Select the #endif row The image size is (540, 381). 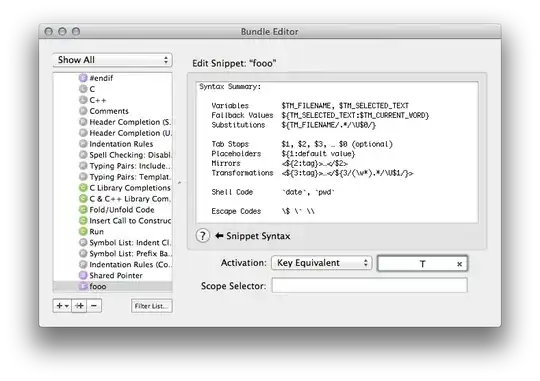point(113,78)
